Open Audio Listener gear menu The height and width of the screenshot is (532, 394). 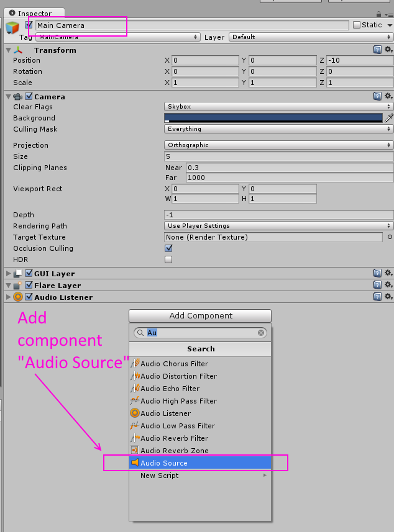(388, 297)
